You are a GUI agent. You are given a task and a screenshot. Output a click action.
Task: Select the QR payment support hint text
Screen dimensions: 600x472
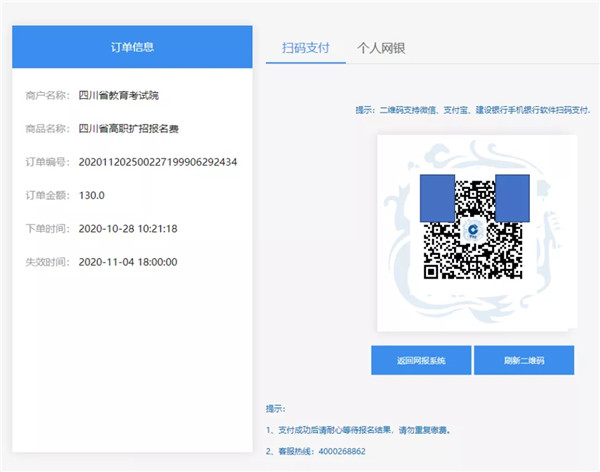click(x=473, y=110)
